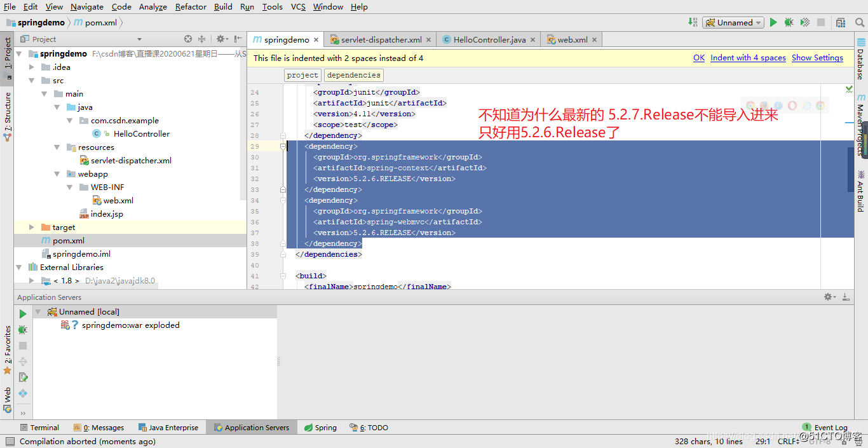Start debugging with the top toolbar bug icon
868x448 pixels.
click(x=789, y=22)
